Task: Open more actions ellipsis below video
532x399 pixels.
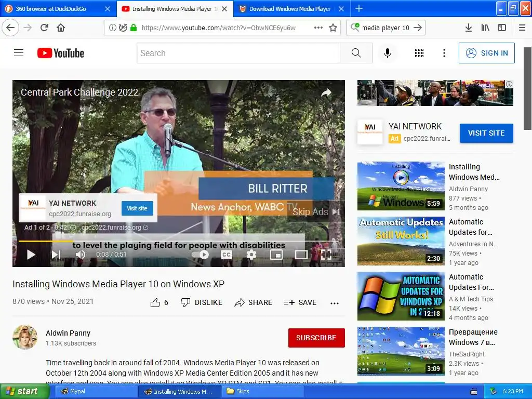Action: (335, 303)
